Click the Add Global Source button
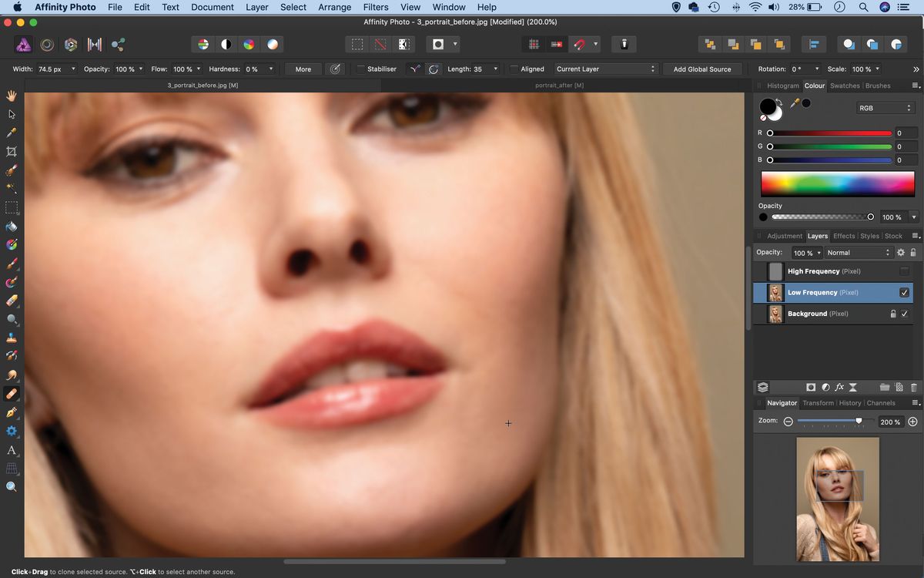This screenshot has width=924, height=578. tap(702, 69)
